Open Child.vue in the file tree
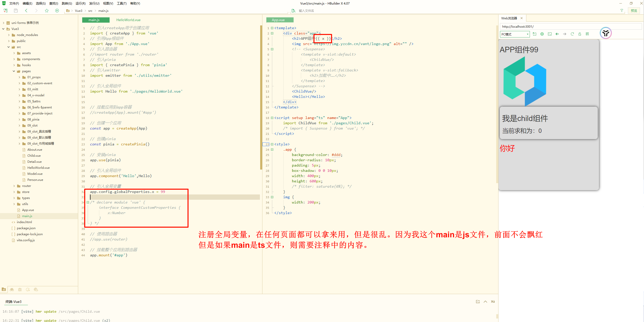The height and width of the screenshot is (322, 644). click(34, 156)
